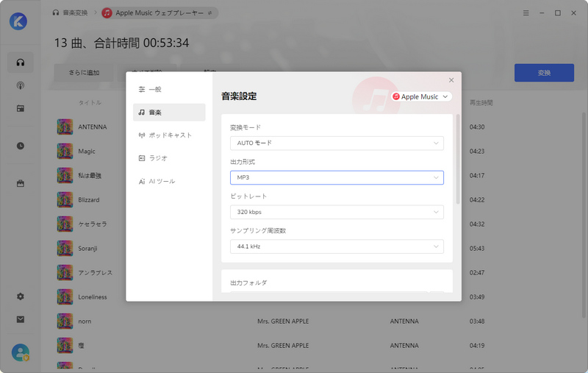Click the さらに追加 button
The height and width of the screenshot is (373, 588).
pos(84,73)
